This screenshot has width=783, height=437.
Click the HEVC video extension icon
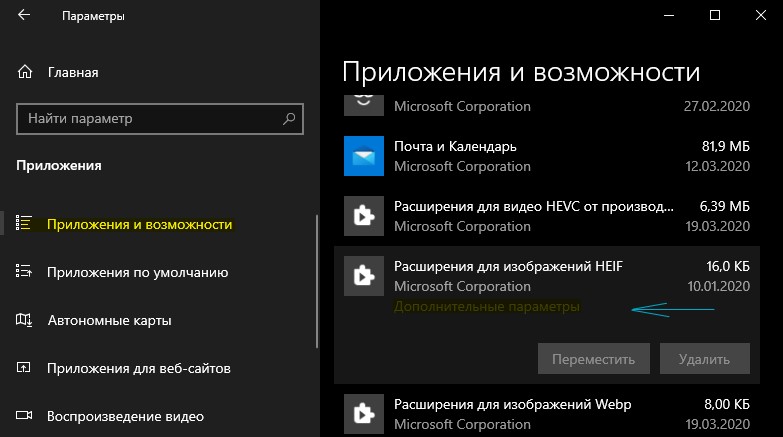coord(364,216)
